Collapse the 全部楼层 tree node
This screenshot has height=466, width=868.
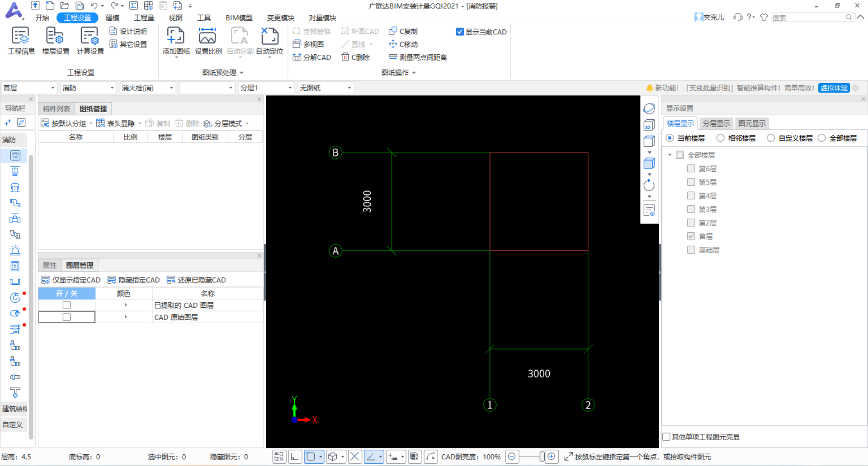coord(670,155)
